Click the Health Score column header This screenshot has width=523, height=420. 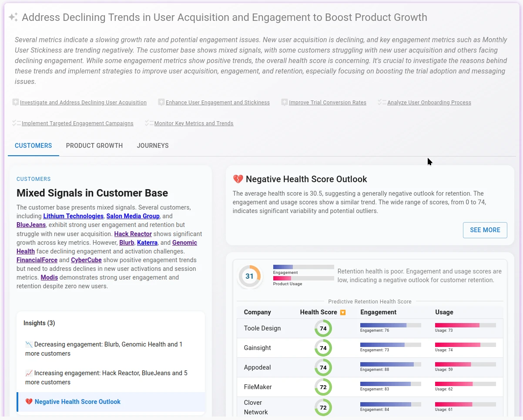[318, 312]
